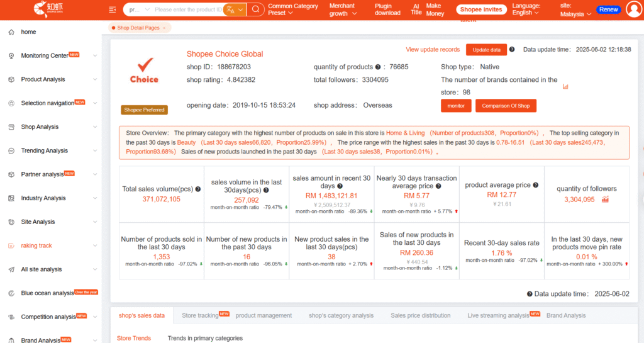This screenshot has height=343, width=644.
Task: Click the Beauty category link in overview
Action: coord(186,142)
